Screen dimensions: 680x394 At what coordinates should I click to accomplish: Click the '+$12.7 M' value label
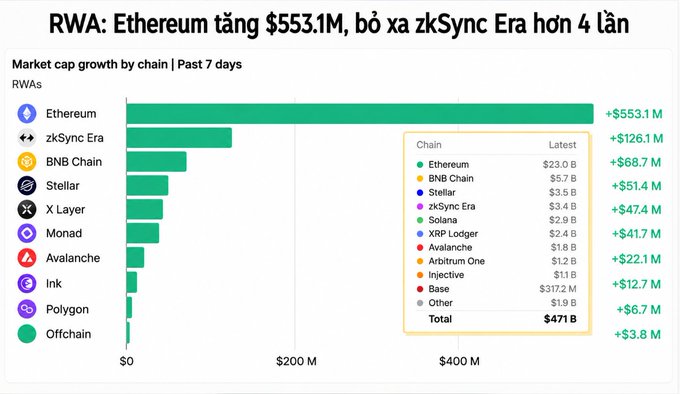coord(636,284)
